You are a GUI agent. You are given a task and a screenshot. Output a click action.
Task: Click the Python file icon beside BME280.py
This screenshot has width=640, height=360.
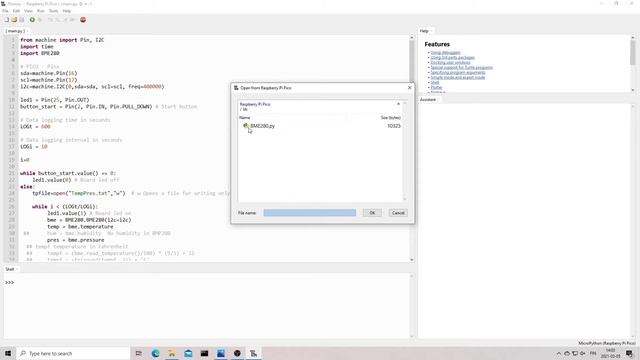pyautogui.click(x=246, y=126)
